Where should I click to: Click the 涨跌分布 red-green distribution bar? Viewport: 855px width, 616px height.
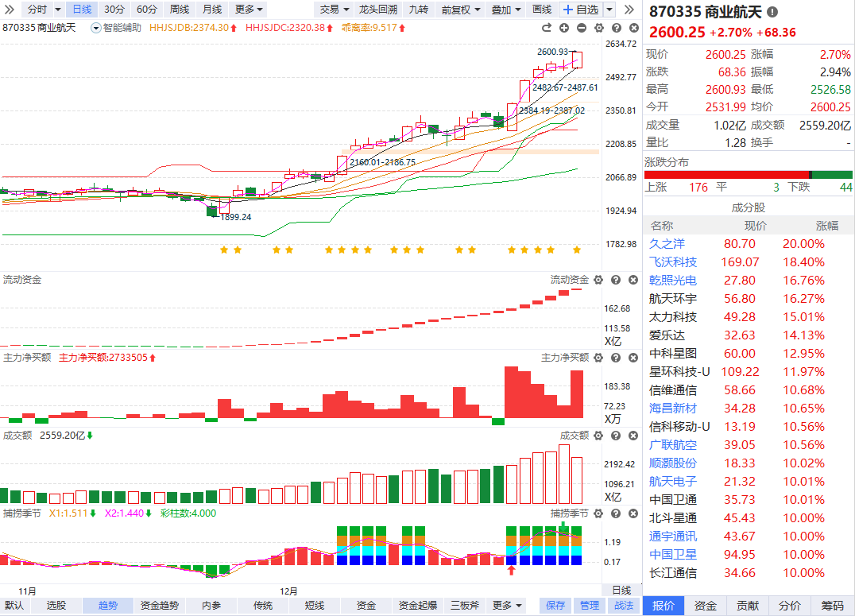(748, 175)
